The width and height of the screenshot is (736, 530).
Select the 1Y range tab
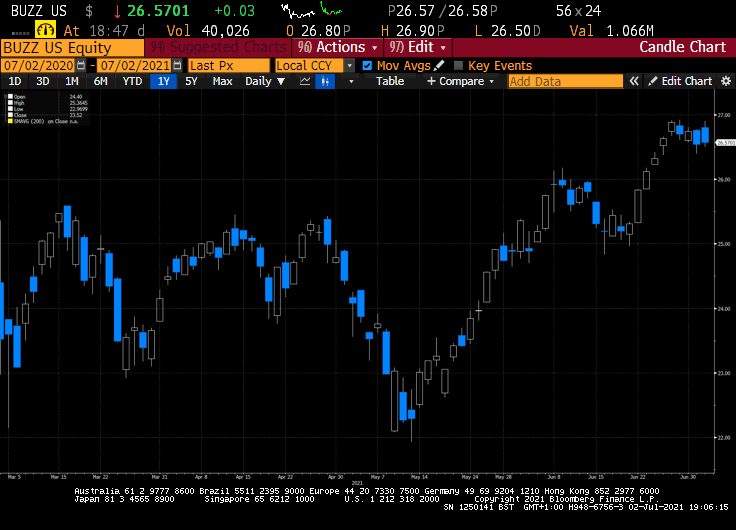[163, 81]
